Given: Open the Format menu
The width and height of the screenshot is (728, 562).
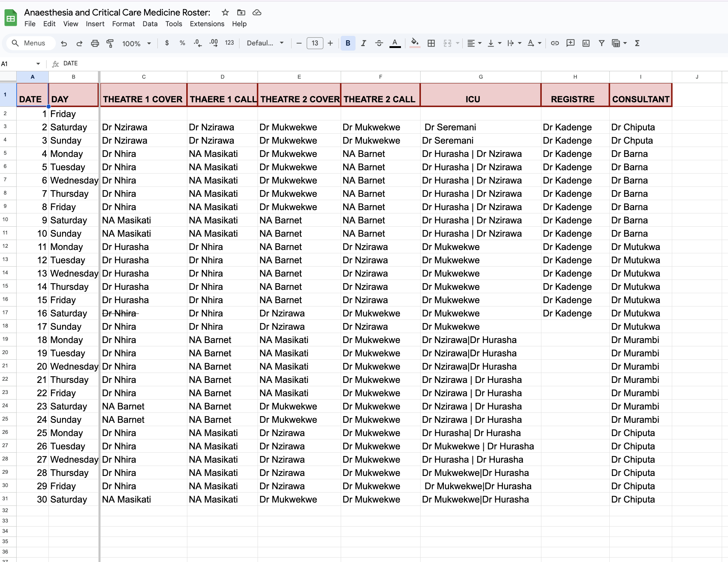Looking at the screenshot, I should click(122, 24).
